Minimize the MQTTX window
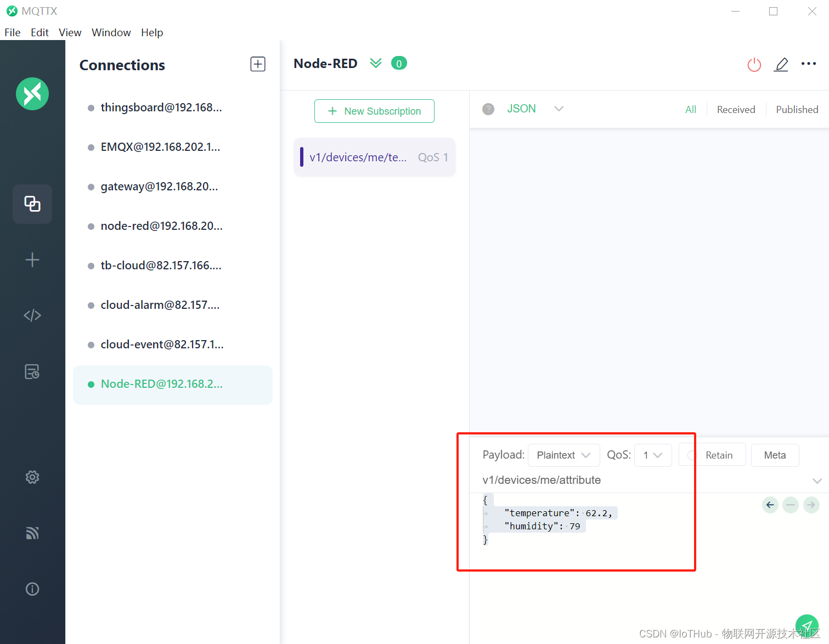Viewport: 829px width, 644px height. (736, 11)
